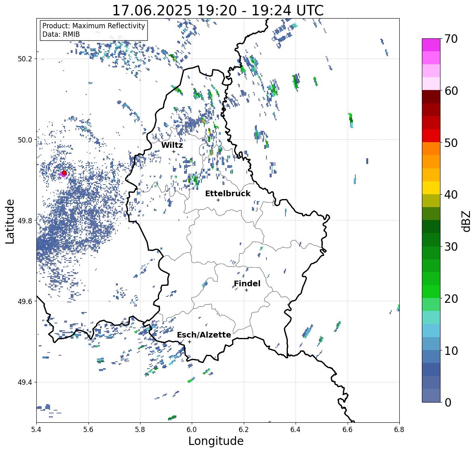Click the 50.0 latitude tick label
476x451 pixels.
(x=25, y=140)
